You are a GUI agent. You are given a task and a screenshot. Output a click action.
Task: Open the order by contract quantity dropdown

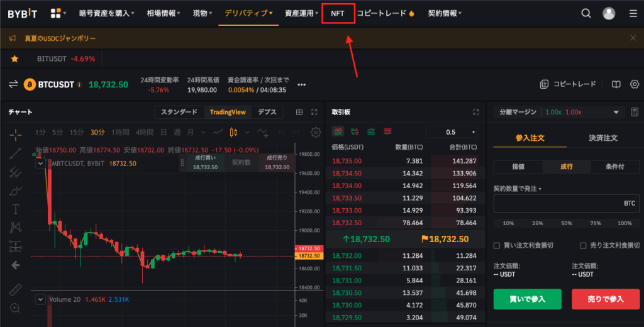coord(517,189)
